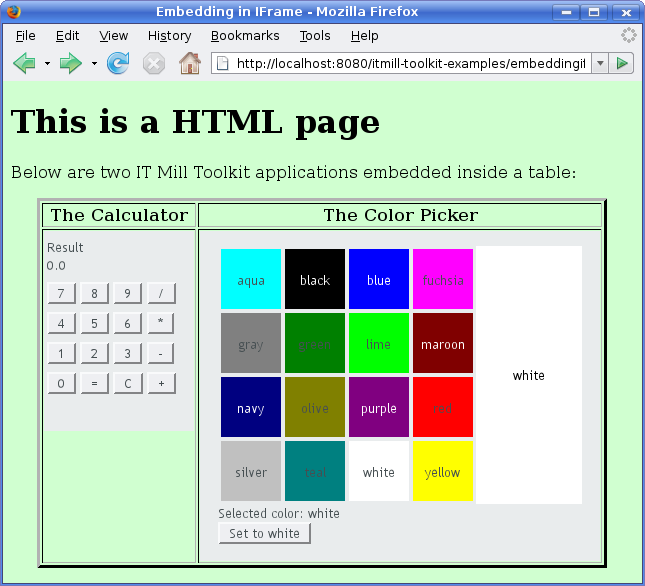Reload the page with the refresh icon
Screen dimensions: 645x586
tap(118, 64)
